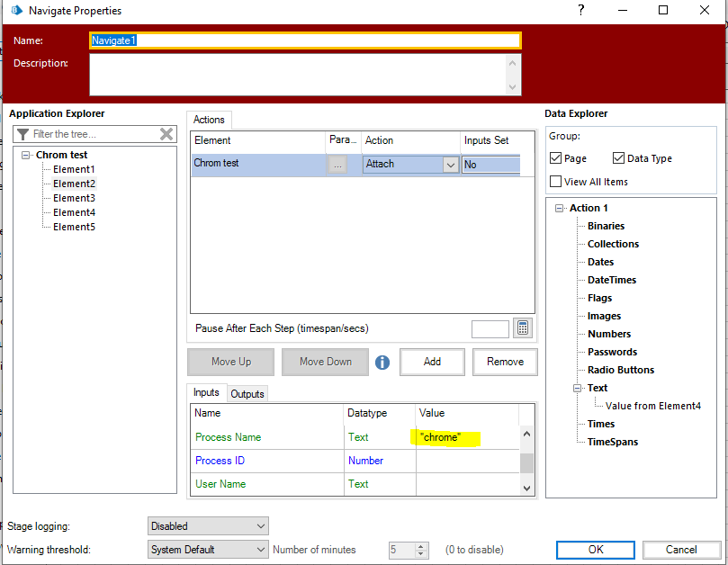
Task: Click the filter funnel icon in Application Explorer
Action: (x=22, y=134)
